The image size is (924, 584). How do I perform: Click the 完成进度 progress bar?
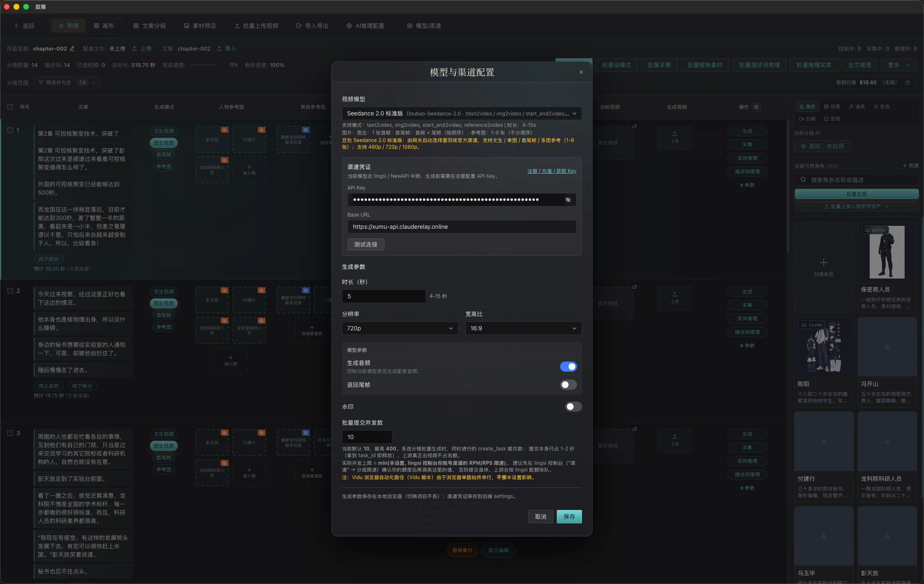click(x=204, y=65)
